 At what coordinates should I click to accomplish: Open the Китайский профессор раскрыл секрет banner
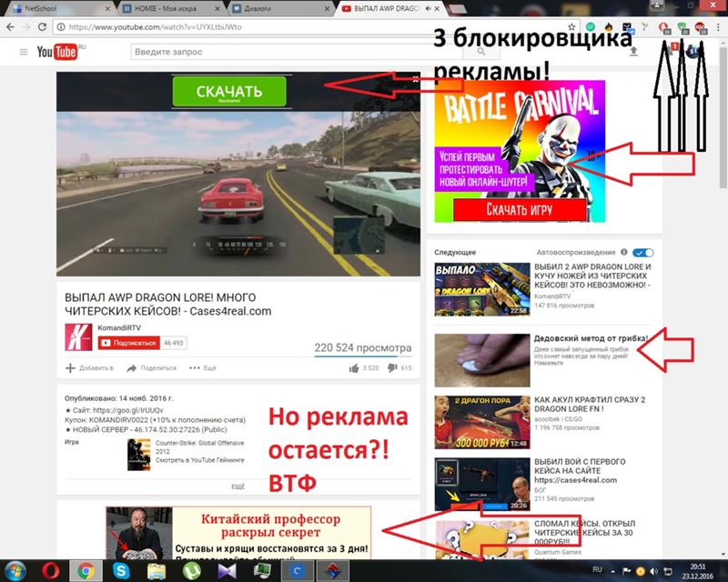coord(238,533)
